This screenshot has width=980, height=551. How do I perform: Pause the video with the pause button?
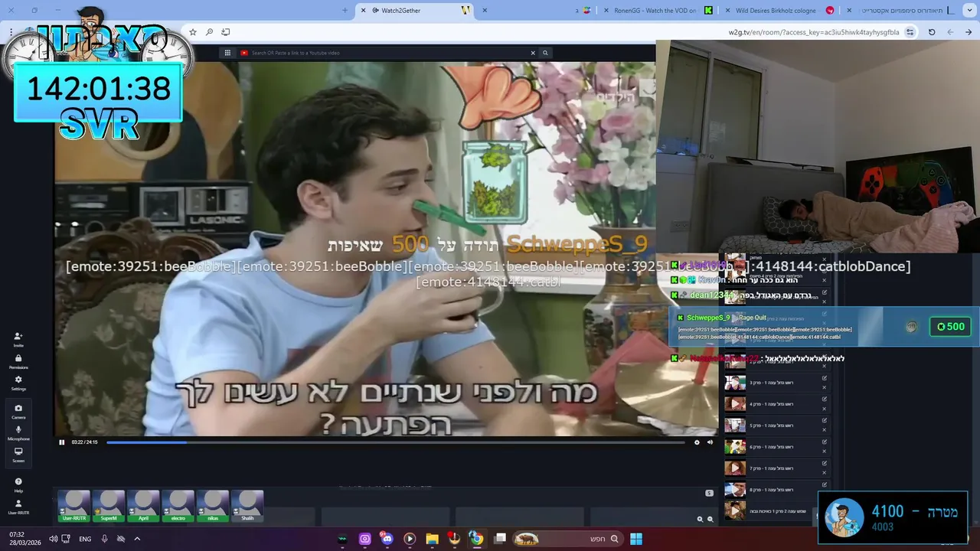(x=62, y=442)
